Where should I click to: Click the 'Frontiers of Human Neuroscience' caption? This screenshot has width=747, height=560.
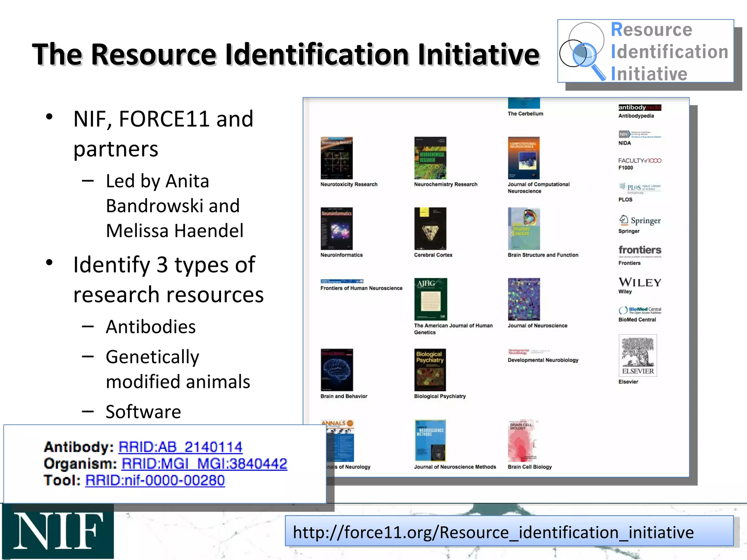coord(361,288)
